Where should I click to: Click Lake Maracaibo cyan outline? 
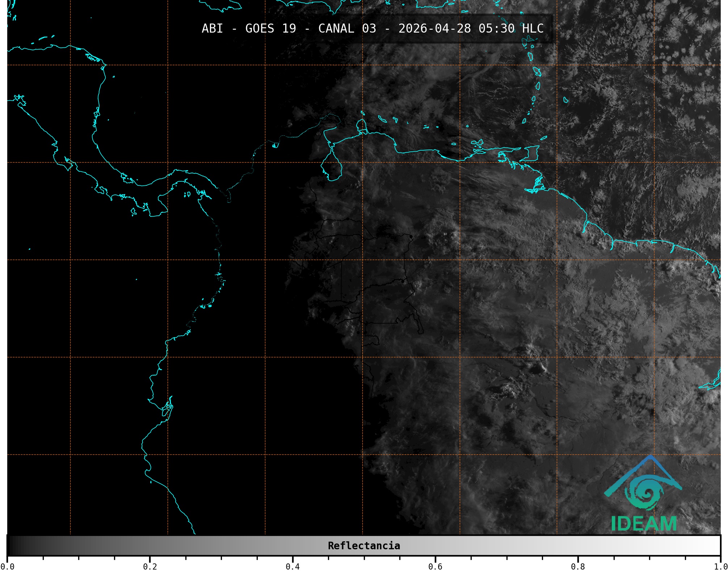click(332, 167)
